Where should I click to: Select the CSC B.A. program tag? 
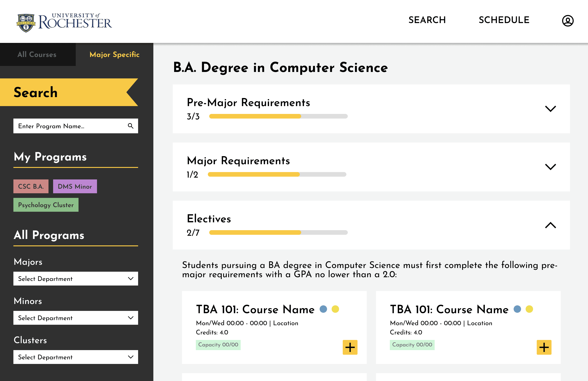point(31,186)
